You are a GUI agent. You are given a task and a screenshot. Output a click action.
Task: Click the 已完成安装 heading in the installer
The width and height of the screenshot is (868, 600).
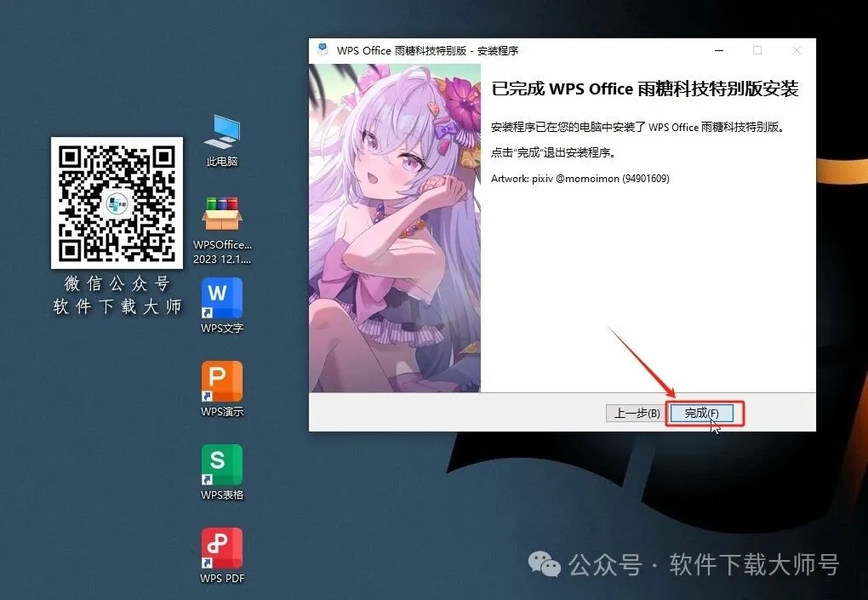644,88
